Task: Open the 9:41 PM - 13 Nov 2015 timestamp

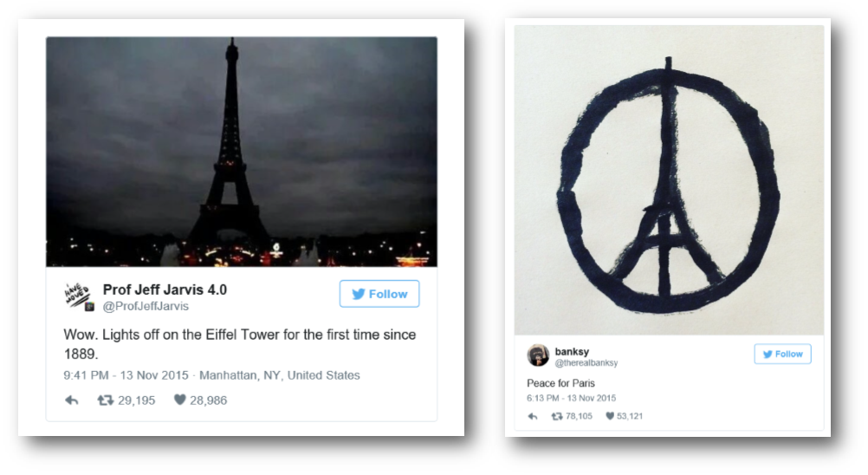Action: 126,375
